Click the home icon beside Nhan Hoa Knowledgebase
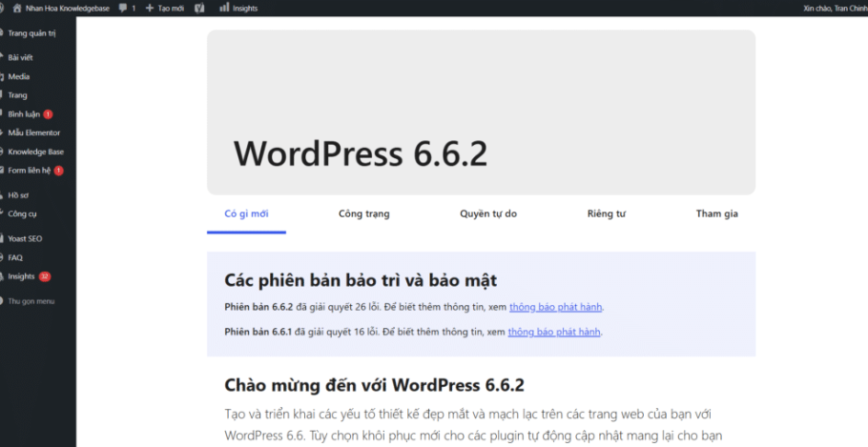Viewport: 868px width, 447px height. point(17,9)
